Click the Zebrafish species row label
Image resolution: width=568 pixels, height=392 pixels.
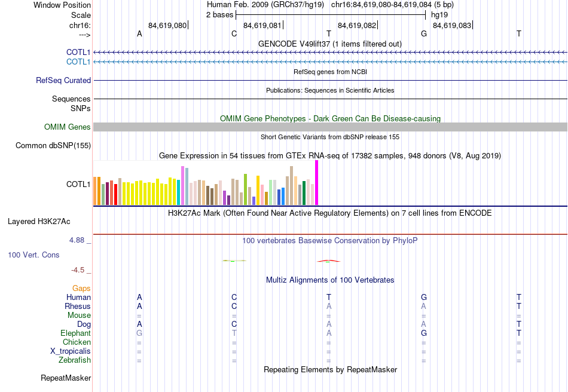[75, 360]
